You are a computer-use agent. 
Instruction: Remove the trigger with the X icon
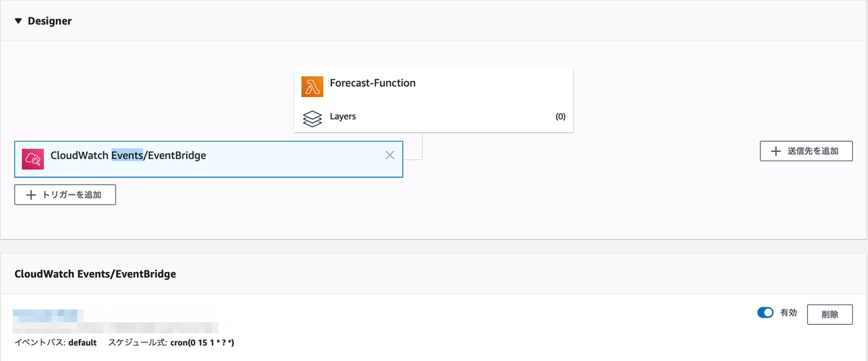coord(390,155)
